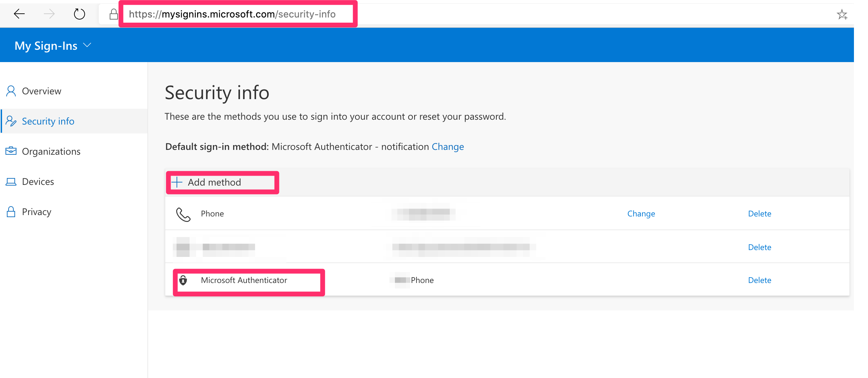Click the favorites star icon

click(843, 14)
